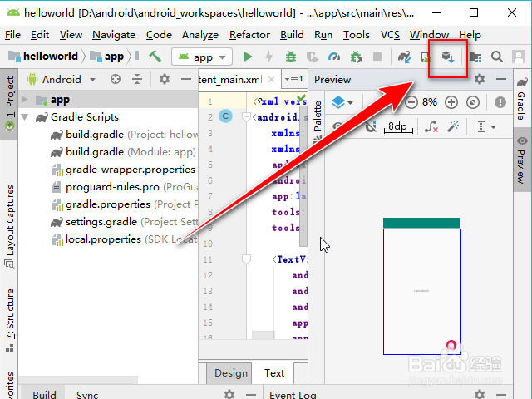Zoom to fit screen icon in Preview
532x399 pixels.
[473, 102]
